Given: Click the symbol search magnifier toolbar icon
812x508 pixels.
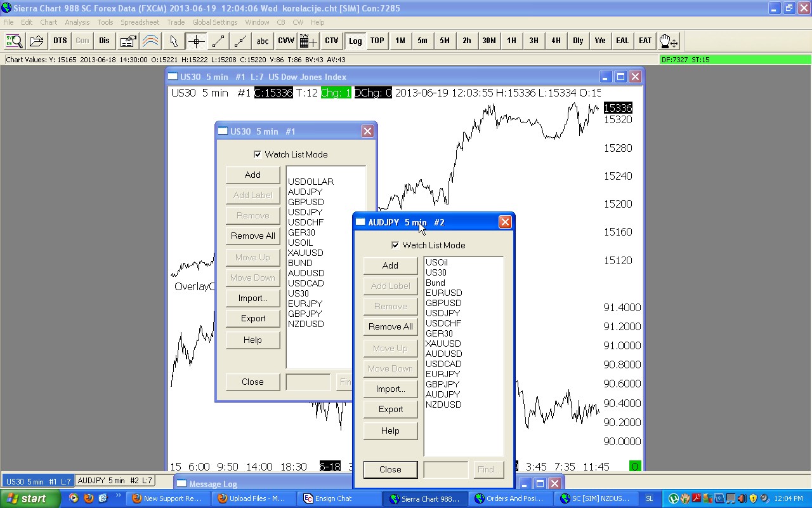Looking at the screenshot, I should tap(14, 41).
